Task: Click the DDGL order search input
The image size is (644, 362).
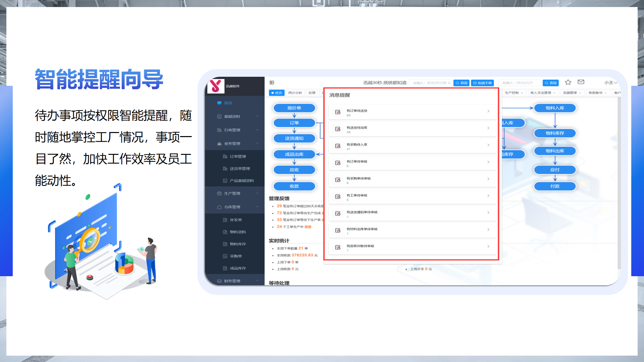Action: click(519, 83)
